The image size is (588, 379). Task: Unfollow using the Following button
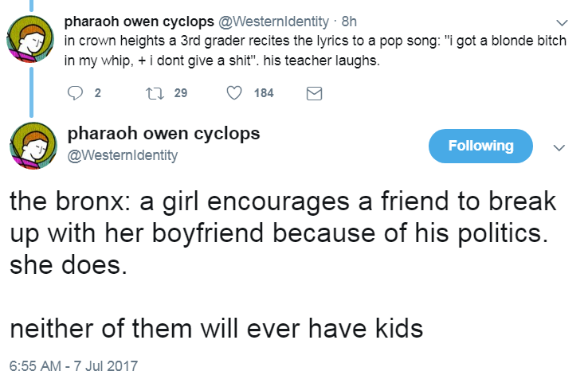480,146
